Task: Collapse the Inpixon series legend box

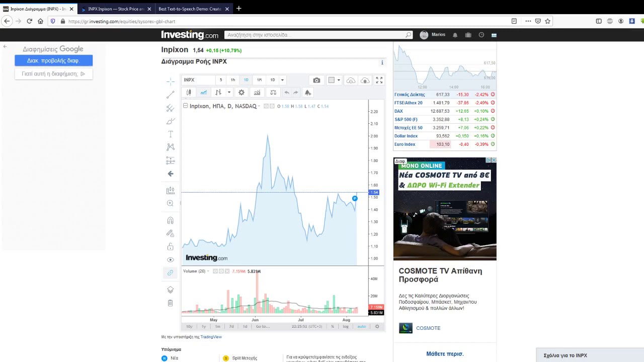Action: (185, 106)
